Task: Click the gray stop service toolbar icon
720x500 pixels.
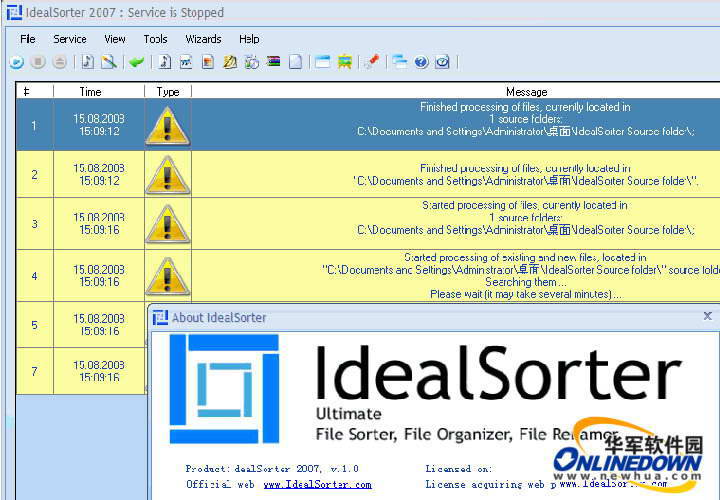Action: (x=38, y=62)
